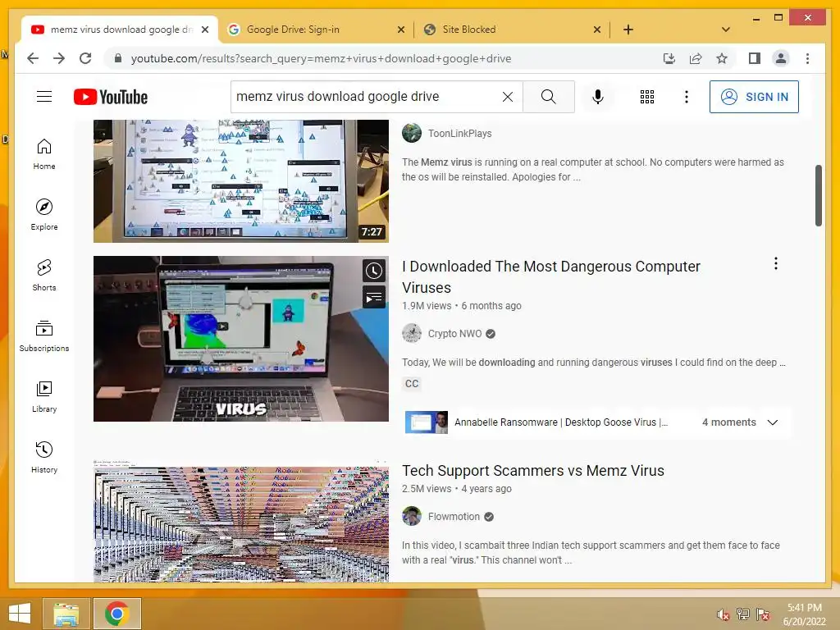
Task: Open the Annabelle Ransomware moments preview thumbnail
Action: point(427,422)
